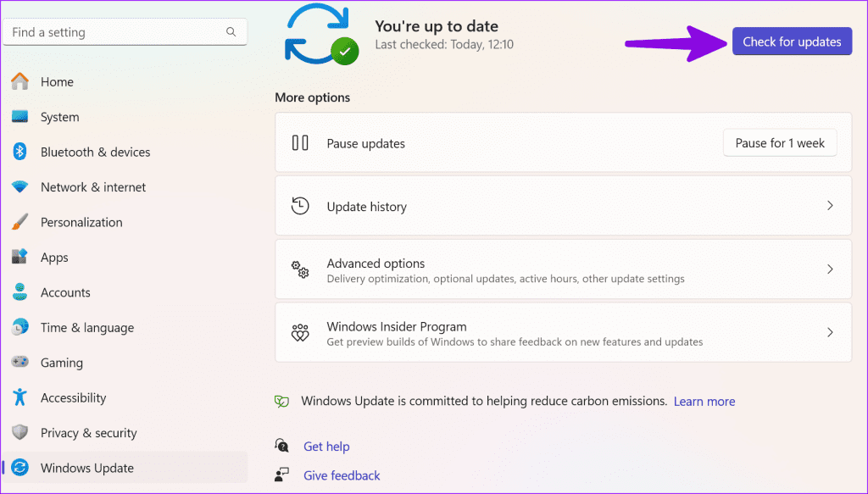This screenshot has width=868, height=494.
Task: Click 'Last checked: Today, 12:10' text
Action: tap(444, 44)
